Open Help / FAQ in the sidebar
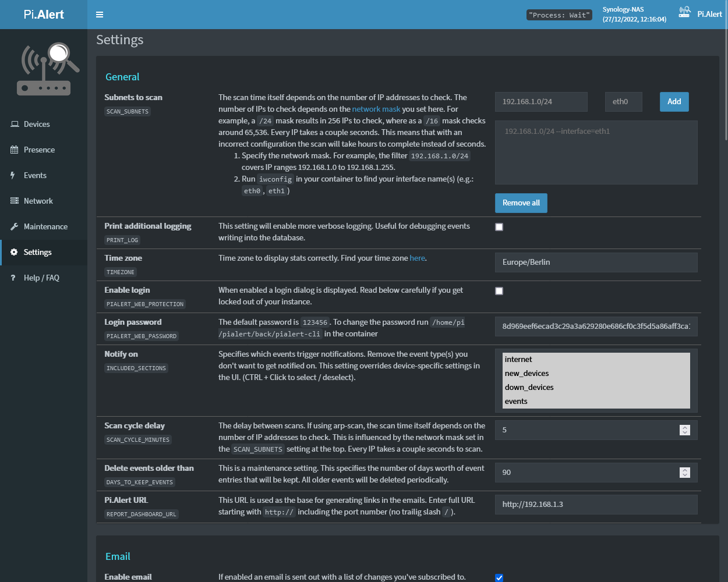728x582 pixels. click(x=41, y=278)
